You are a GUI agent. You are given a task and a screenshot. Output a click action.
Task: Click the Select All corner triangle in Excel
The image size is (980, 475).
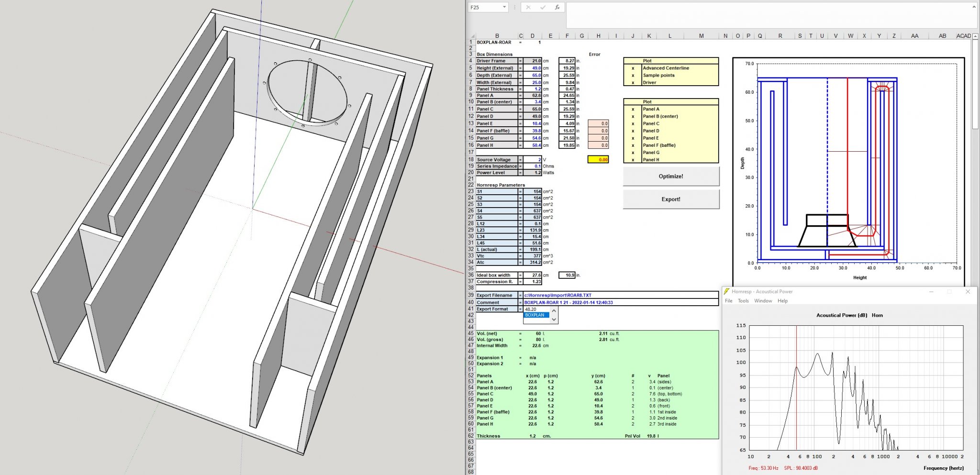tap(472, 36)
